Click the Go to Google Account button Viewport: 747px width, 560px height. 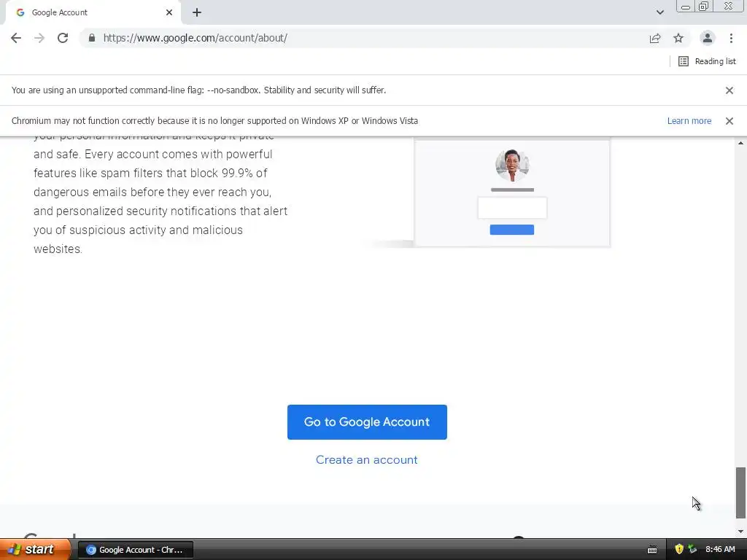[x=367, y=422]
